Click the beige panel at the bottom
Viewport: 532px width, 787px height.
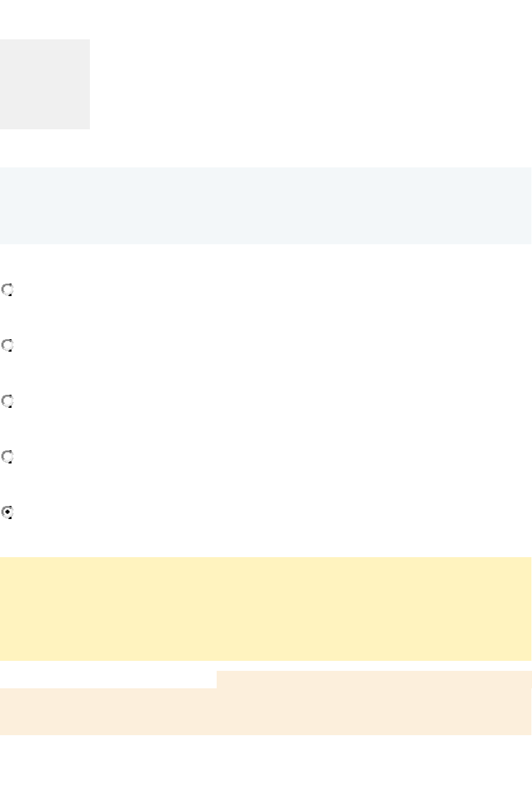[265, 711]
